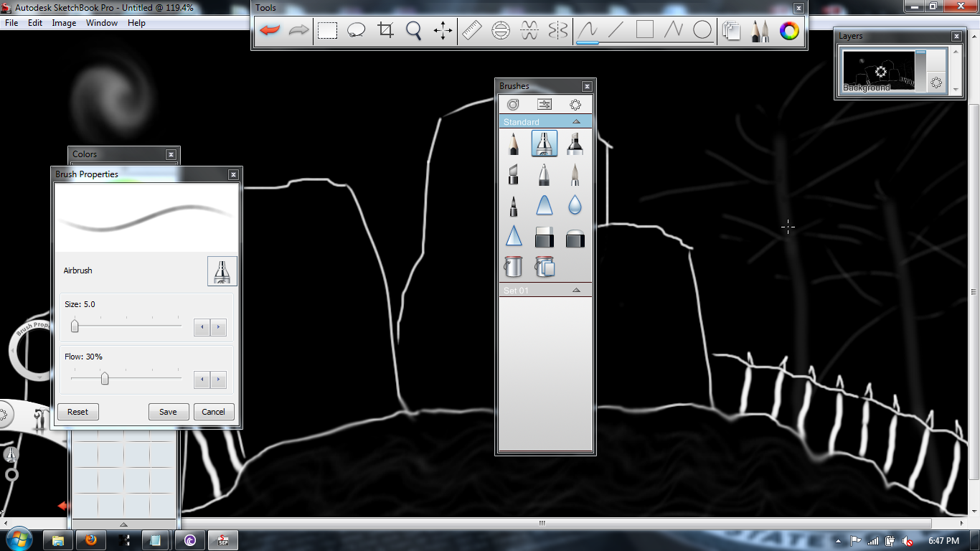Screen dimensions: 980x551
Task: Toggle the Ruler tool
Action: (x=472, y=30)
